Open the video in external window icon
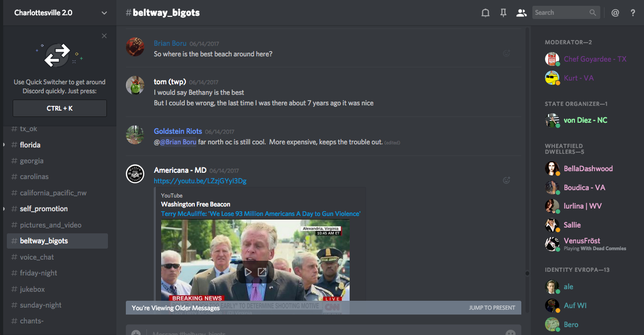Viewport: 644px width, 335px height. coord(262,272)
